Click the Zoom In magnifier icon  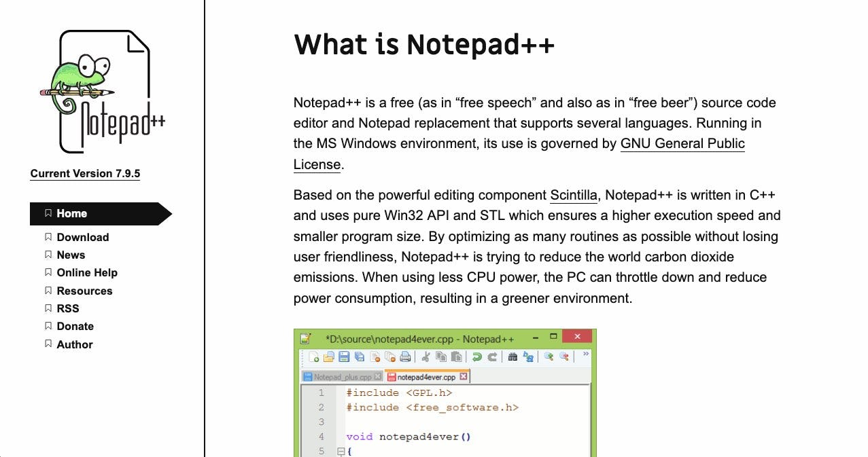[550, 358]
